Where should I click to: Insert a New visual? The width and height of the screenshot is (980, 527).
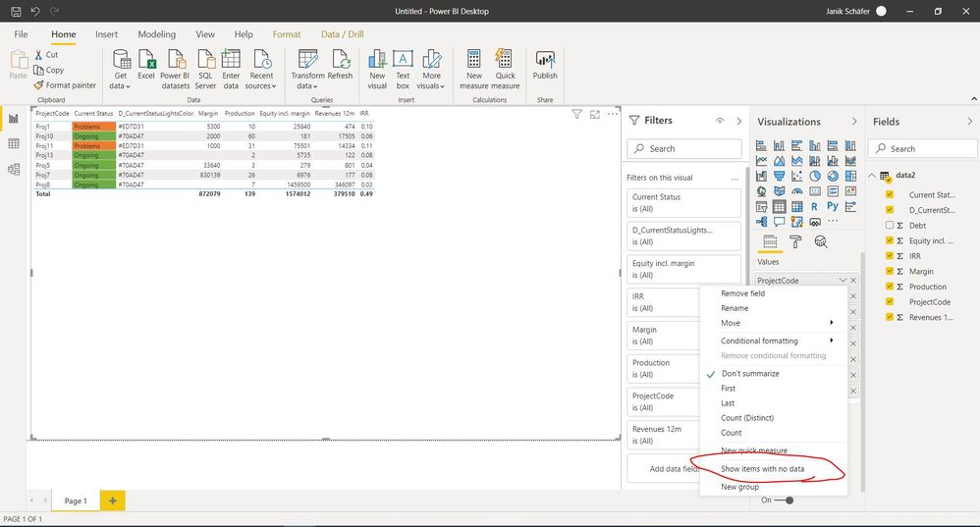[377, 70]
